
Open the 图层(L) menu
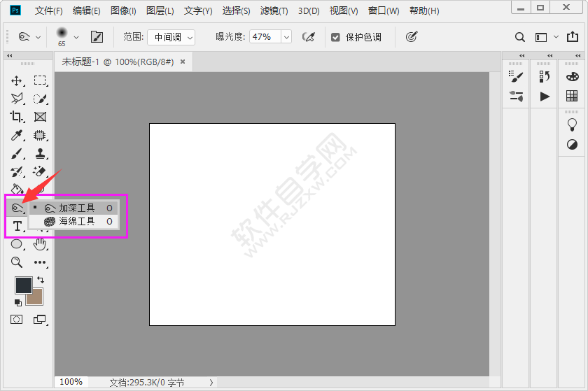[x=160, y=11]
